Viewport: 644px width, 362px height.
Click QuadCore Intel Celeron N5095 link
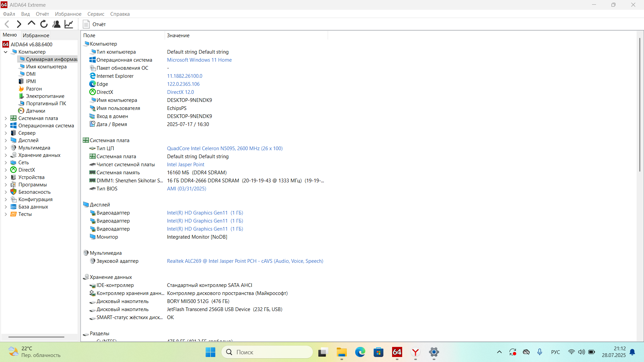point(225,148)
